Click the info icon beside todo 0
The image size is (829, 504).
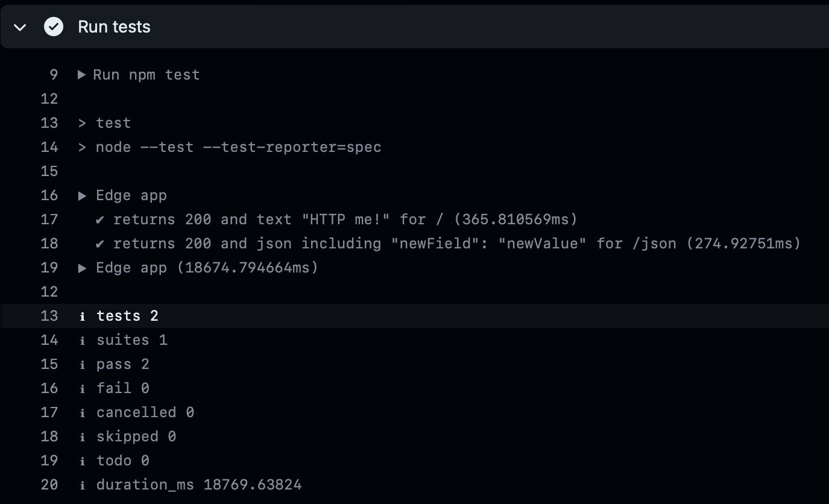coord(83,461)
